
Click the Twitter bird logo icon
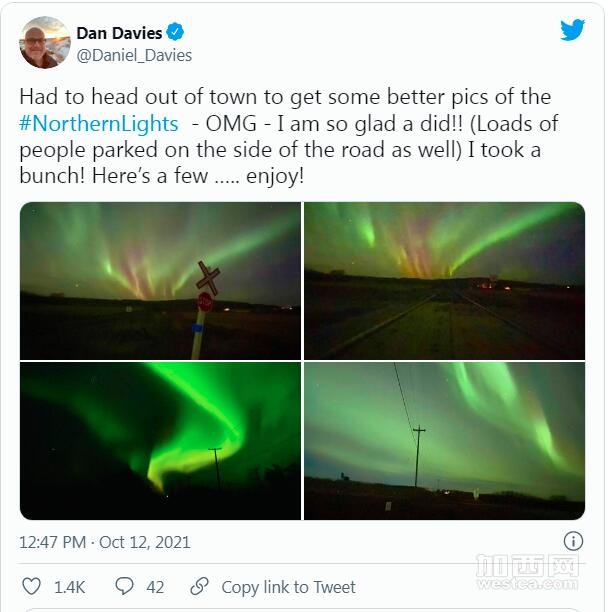tap(572, 30)
